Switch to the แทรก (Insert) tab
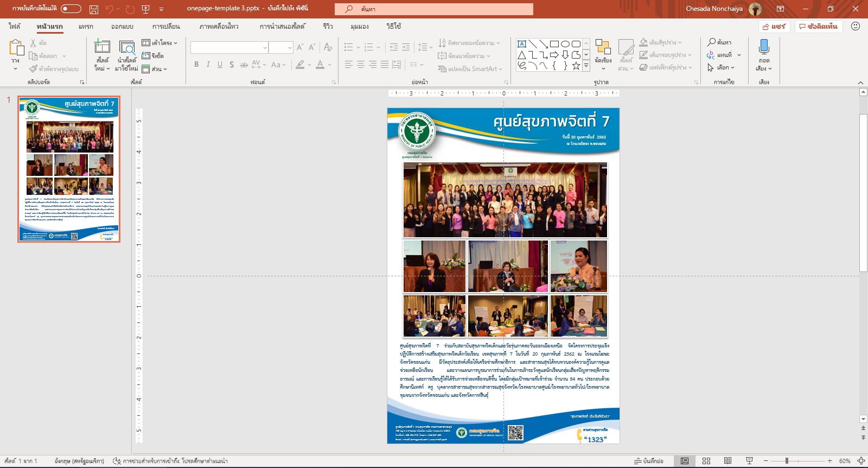The width and height of the screenshot is (868, 468). tap(86, 26)
